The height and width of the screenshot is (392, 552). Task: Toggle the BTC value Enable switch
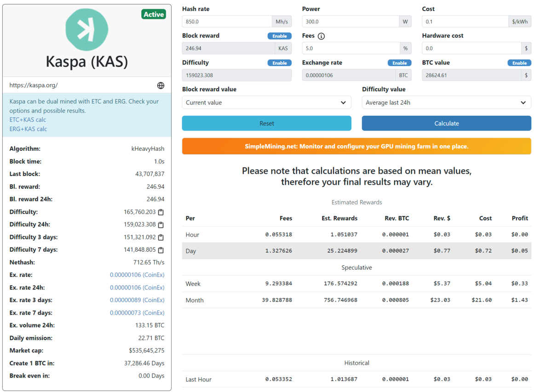519,63
